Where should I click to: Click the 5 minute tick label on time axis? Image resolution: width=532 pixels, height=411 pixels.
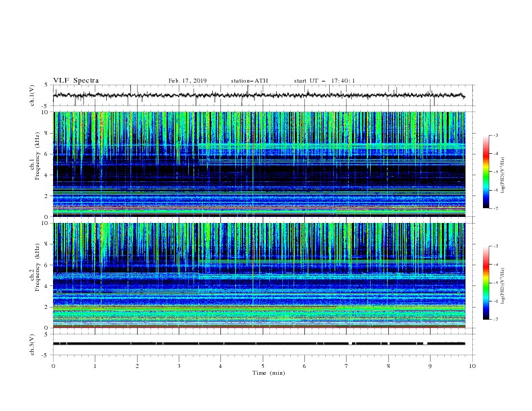[263, 366]
